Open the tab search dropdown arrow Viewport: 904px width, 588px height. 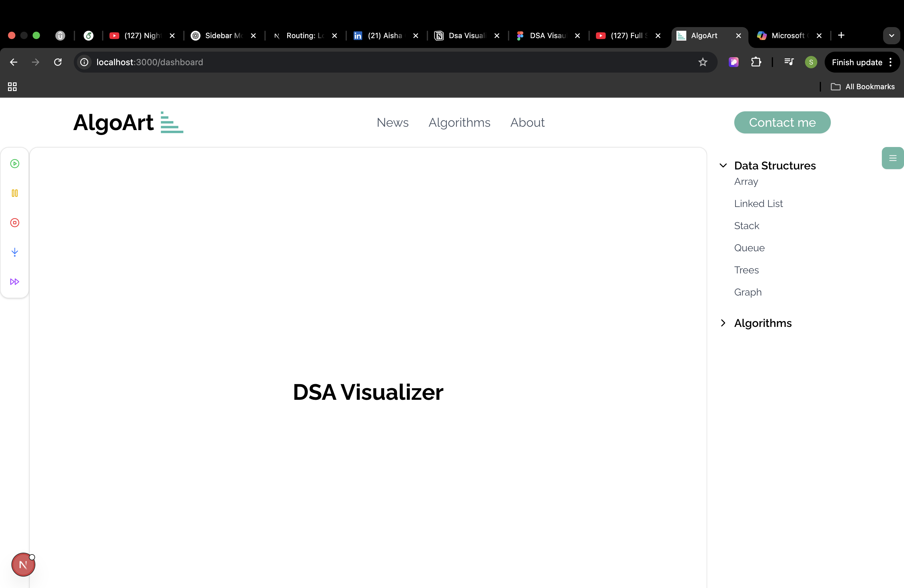tap(891, 36)
